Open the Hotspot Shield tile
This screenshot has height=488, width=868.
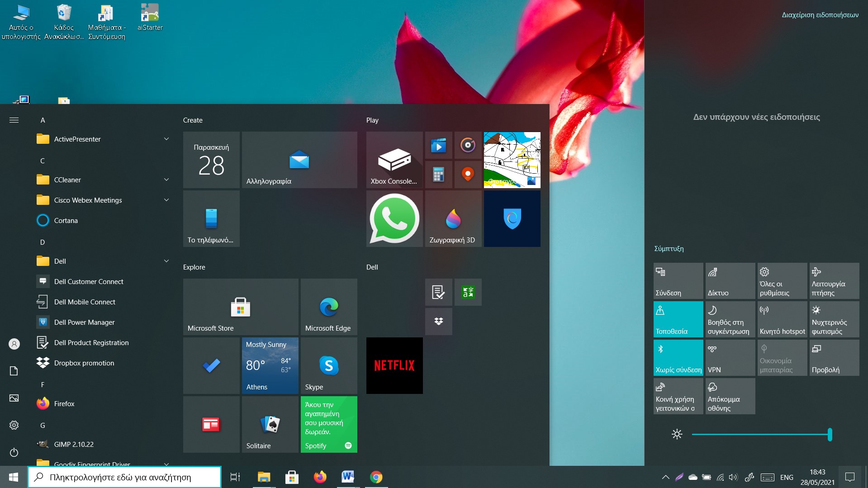(x=512, y=218)
